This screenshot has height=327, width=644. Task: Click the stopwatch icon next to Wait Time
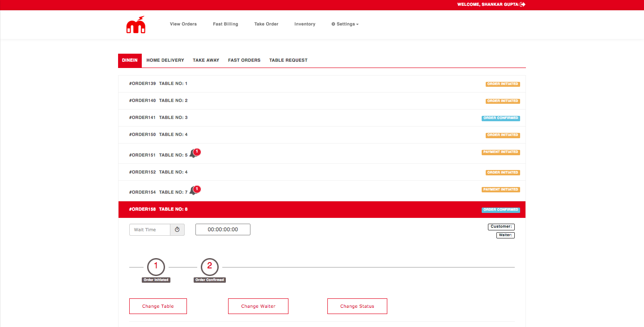tap(177, 229)
